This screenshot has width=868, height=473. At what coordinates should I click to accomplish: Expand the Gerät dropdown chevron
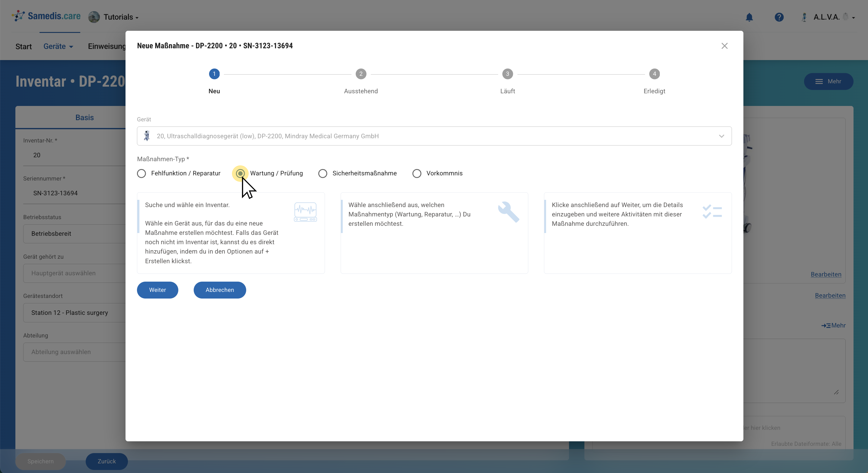721,136
